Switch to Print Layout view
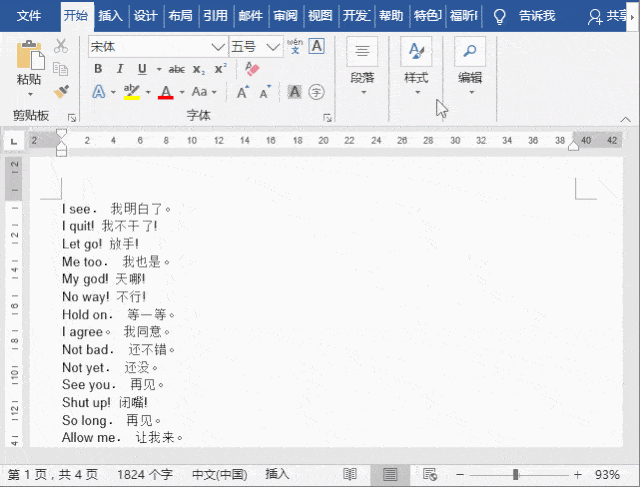Image resolution: width=640 pixels, height=487 pixels. click(390, 474)
